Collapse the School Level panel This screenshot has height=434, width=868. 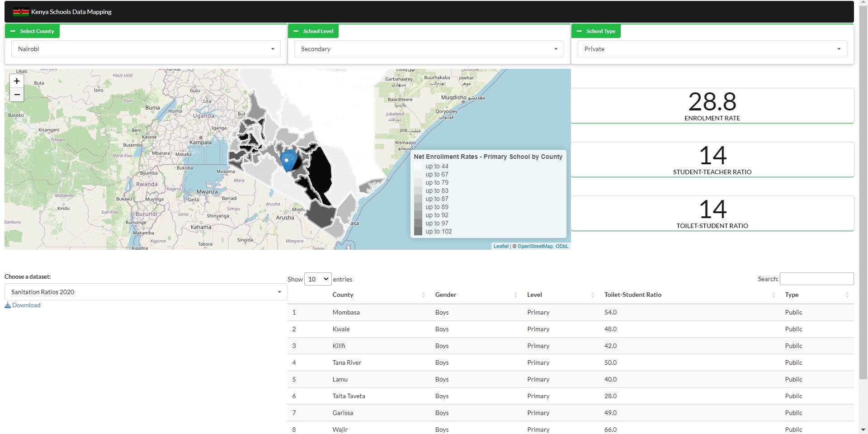tap(296, 31)
